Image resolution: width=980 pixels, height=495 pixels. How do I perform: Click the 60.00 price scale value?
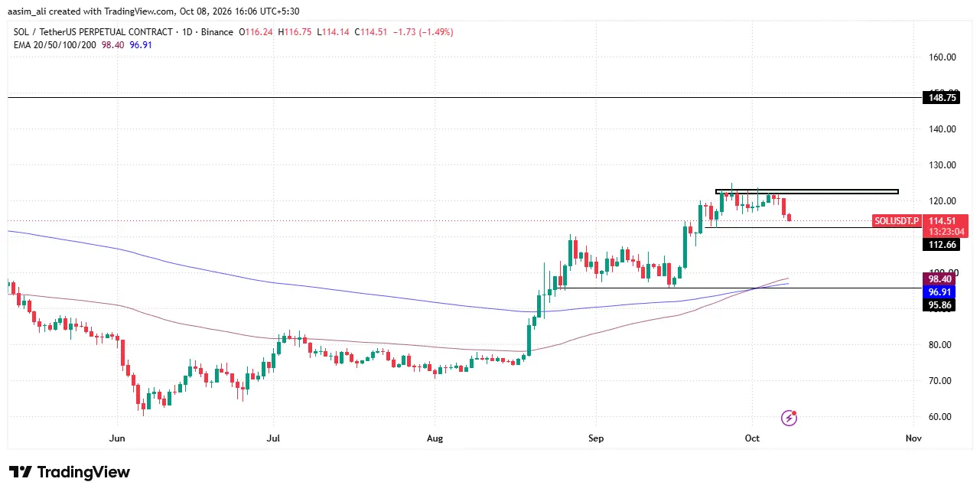click(x=940, y=417)
